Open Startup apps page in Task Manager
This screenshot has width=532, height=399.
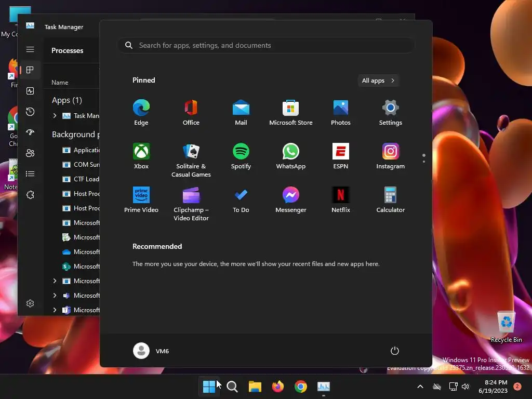(x=30, y=132)
